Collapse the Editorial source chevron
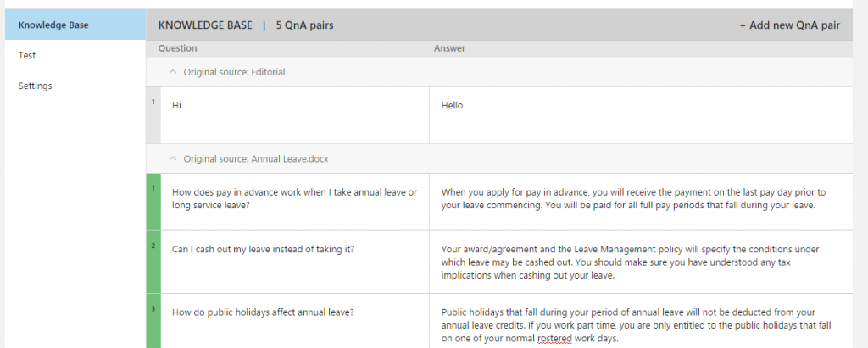 [x=173, y=72]
